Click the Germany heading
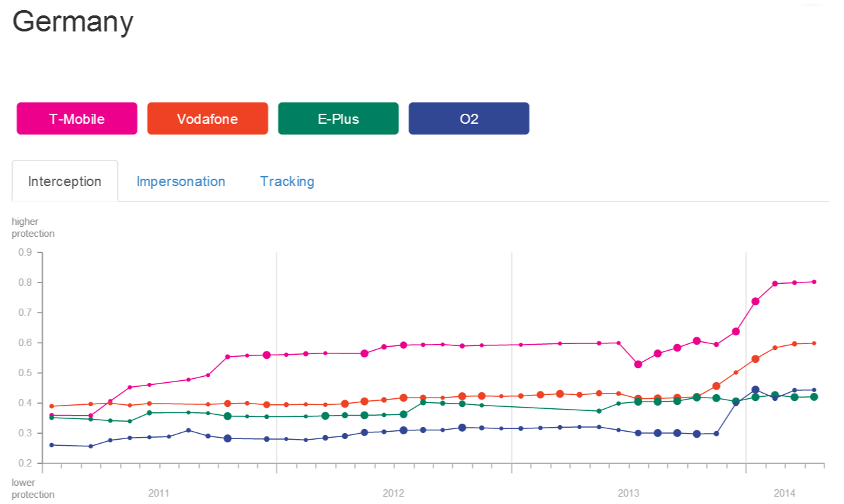The height and width of the screenshot is (504, 844). click(73, 23)
